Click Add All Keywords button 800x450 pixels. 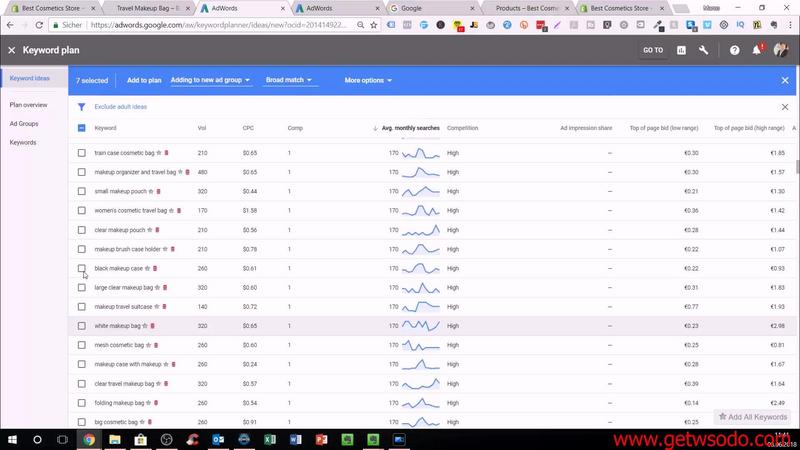coord(753,417)
